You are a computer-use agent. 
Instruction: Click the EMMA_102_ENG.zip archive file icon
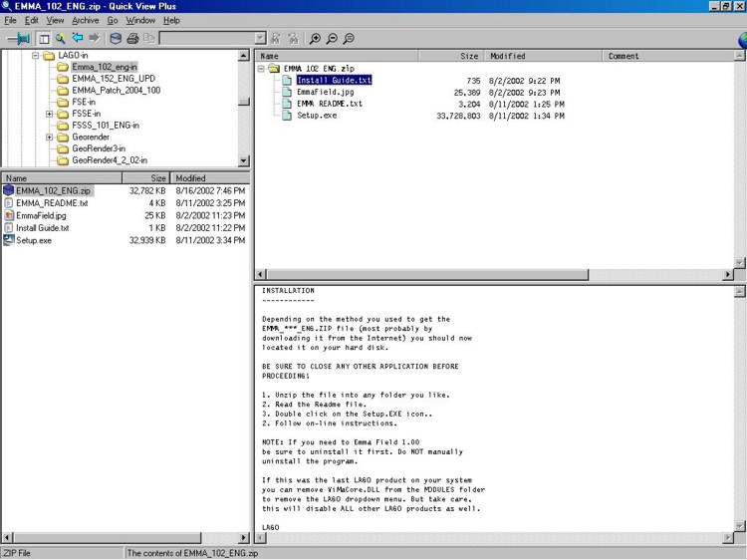click(x=9, y=190)
